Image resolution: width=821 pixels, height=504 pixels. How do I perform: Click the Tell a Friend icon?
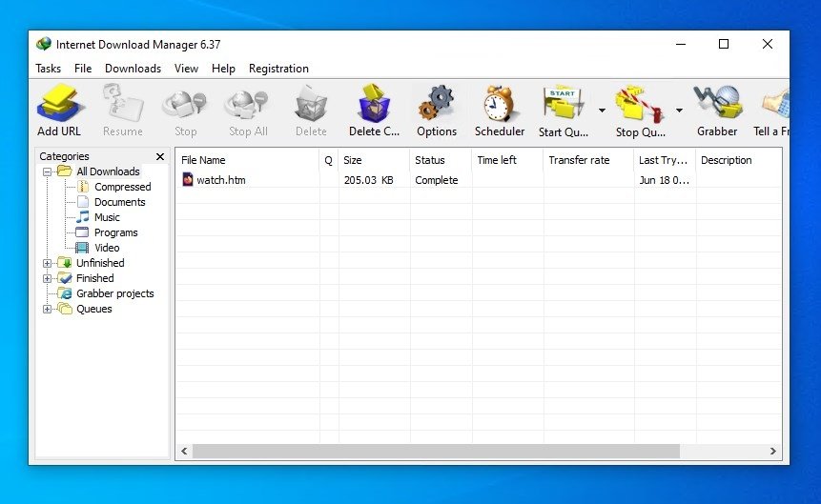point(776,103)
